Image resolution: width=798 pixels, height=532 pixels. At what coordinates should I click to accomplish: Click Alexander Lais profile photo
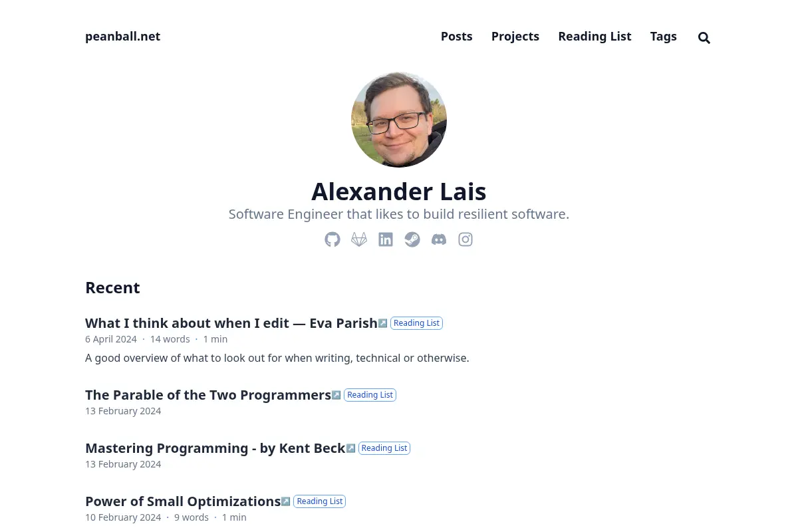[399, 120]
